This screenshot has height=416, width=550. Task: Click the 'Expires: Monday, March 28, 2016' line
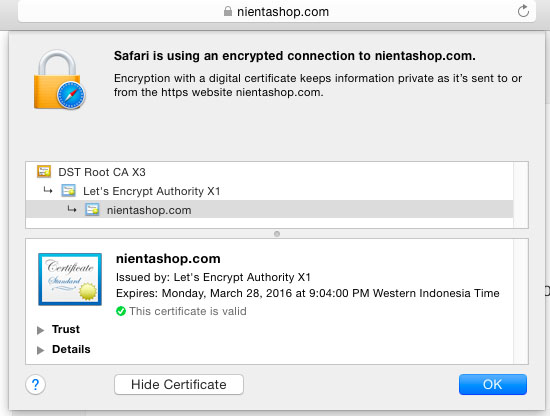(x=308, y=293)
